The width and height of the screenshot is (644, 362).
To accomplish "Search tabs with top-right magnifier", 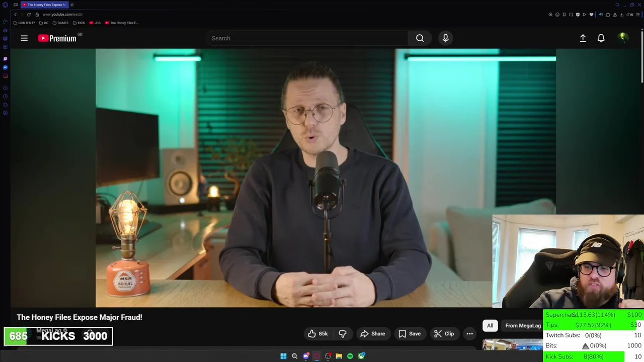I will tap(617, 5).
